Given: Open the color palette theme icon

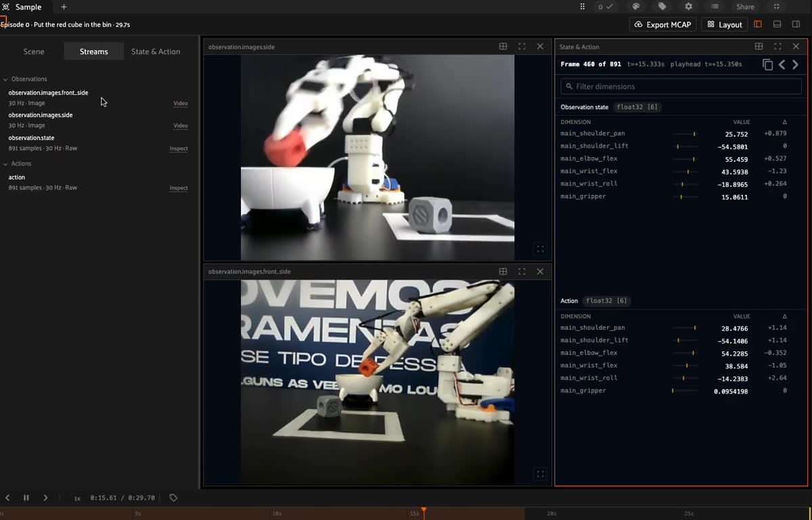Looking at the screenshot, I should click(636, 7).
